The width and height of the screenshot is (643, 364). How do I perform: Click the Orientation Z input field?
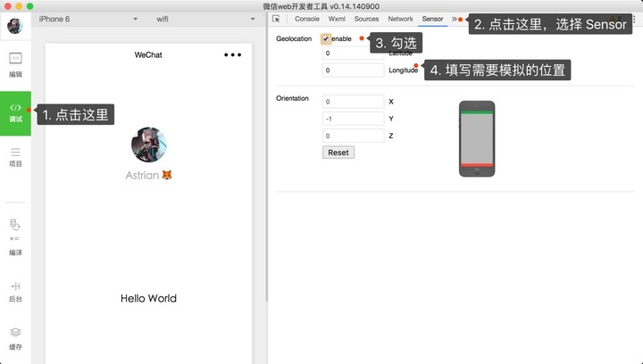tap(353, 136)
